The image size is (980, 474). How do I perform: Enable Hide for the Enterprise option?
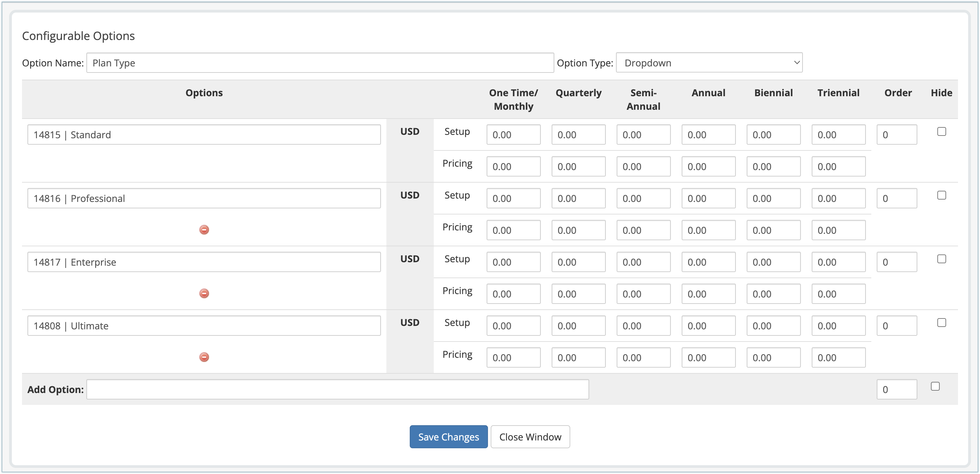pos(941,259)
